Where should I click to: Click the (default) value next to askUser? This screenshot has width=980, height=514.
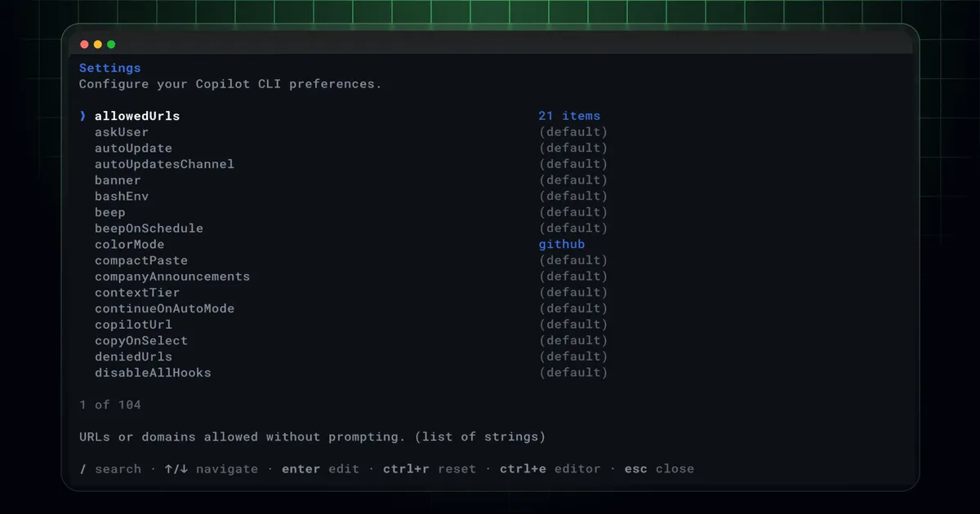click(573, 132)
